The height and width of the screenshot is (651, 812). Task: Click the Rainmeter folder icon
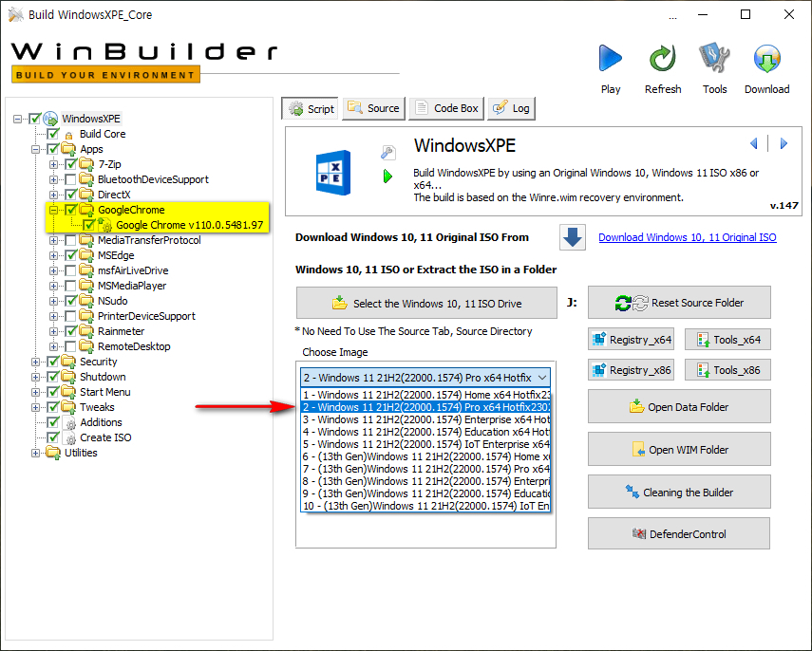pyautogui.click(x=86, y=330)
